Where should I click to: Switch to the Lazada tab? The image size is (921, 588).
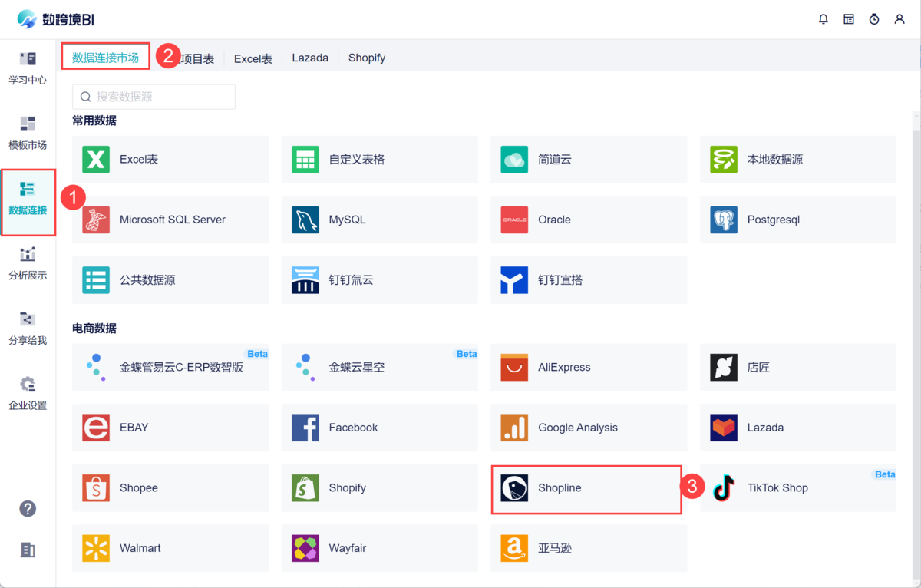tap(310, 58)
